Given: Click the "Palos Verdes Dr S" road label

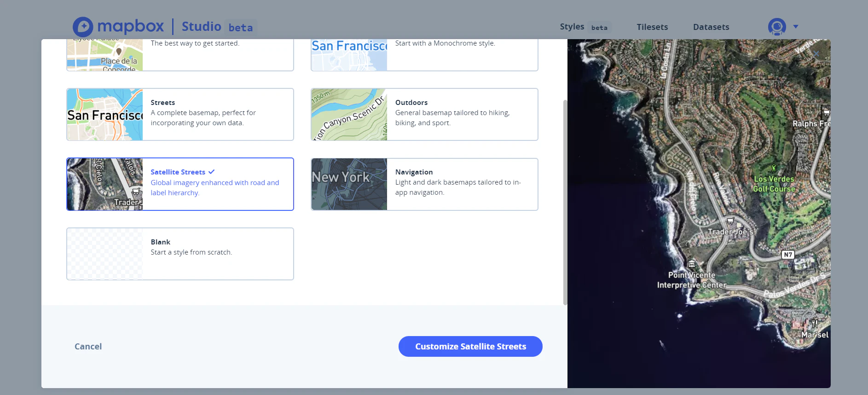Looking at the screenshot, I should coord(794,285).
